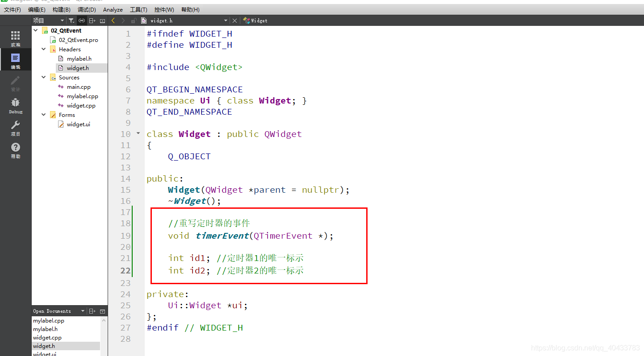The height and width of the screenshot is (356, 644).
Task: Switch to widget.cpp in Open Documents
Action: click(x=47, y=337)
